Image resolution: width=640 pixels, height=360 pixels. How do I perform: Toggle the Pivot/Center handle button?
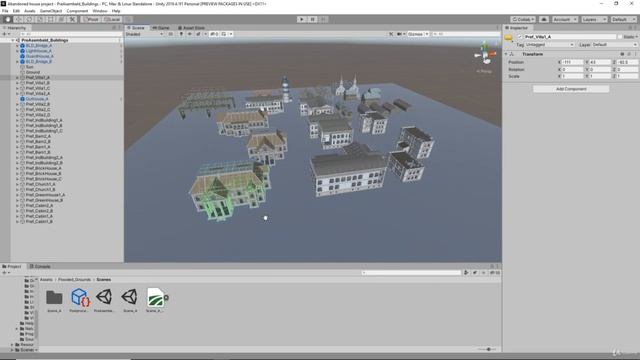coord(91,19)
